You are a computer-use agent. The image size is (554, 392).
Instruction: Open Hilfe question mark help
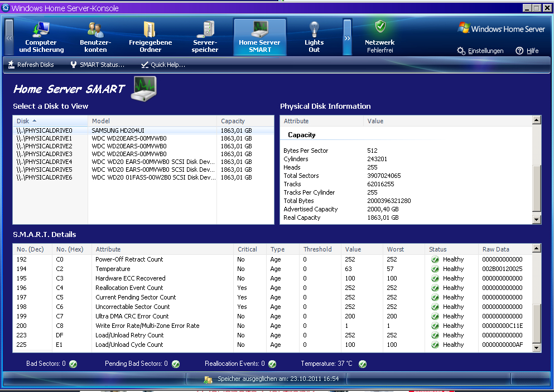[x=527, y=51]
